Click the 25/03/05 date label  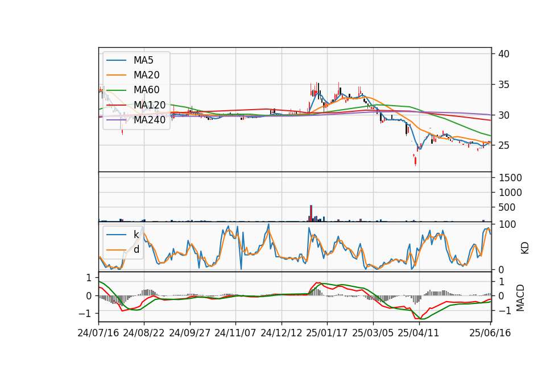[x=373, y=333]
